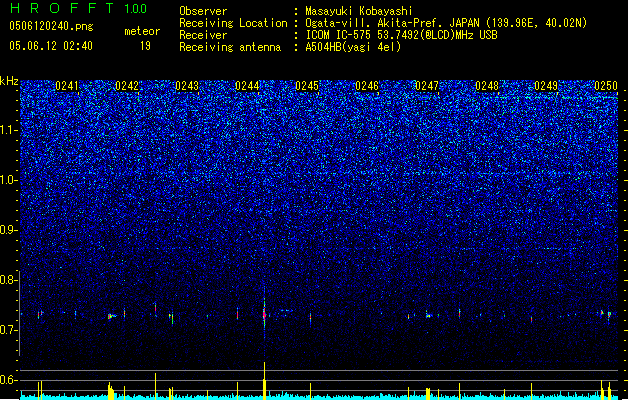
Task: Click the 0243 time marker
Action: tap(187, 86)
